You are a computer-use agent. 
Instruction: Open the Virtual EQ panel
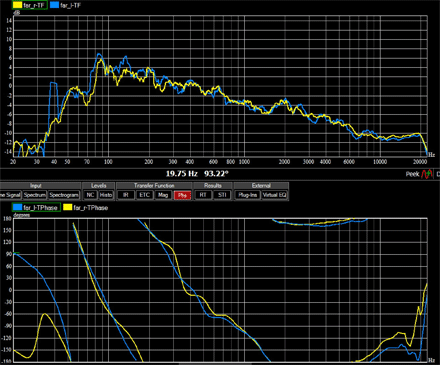coord(274,195)
